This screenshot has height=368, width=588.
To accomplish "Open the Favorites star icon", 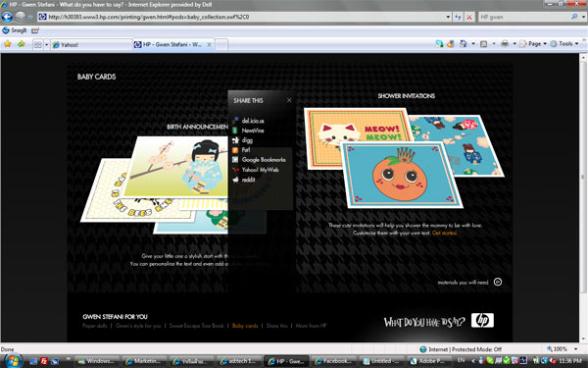I will pos(8,44).
